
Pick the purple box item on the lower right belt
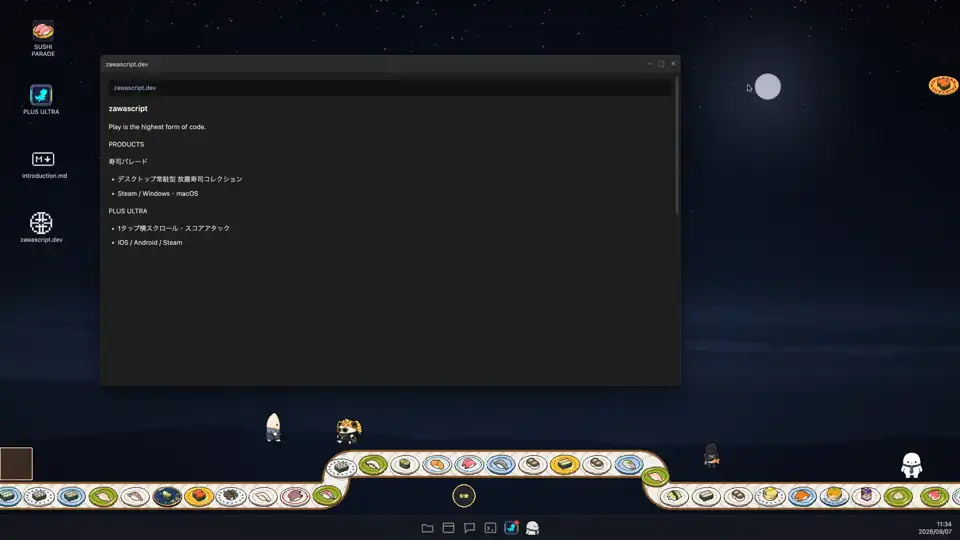[x=866, y=495]
